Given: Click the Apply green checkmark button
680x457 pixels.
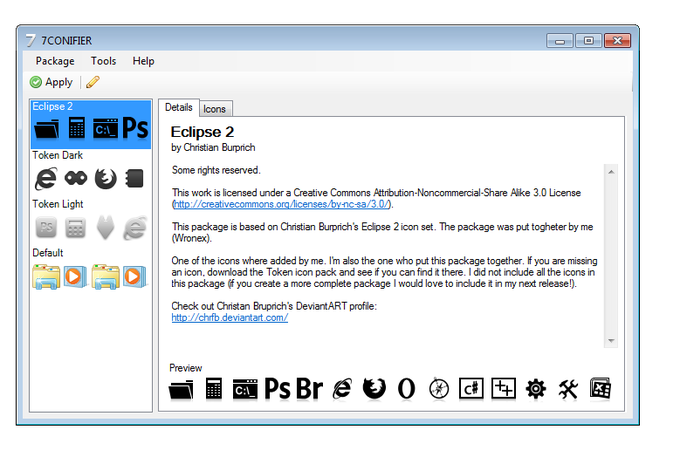Looking at the screenshot, I should pos(51,82).
